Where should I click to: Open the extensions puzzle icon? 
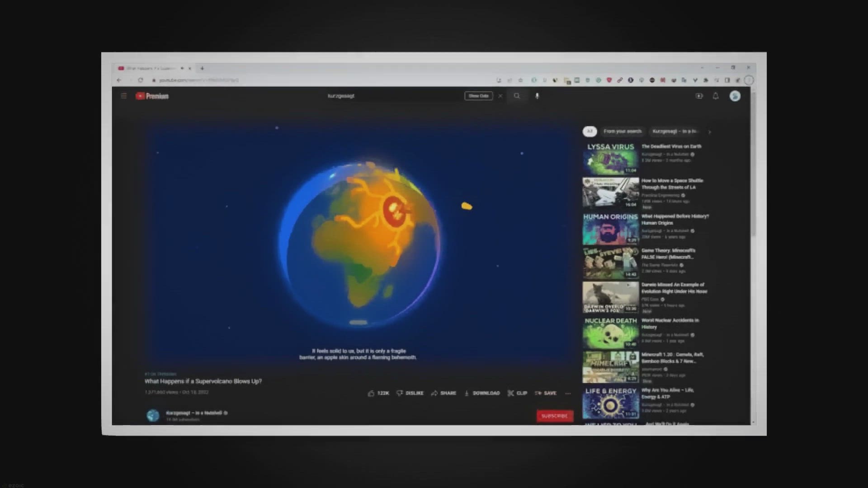(706, 80)
